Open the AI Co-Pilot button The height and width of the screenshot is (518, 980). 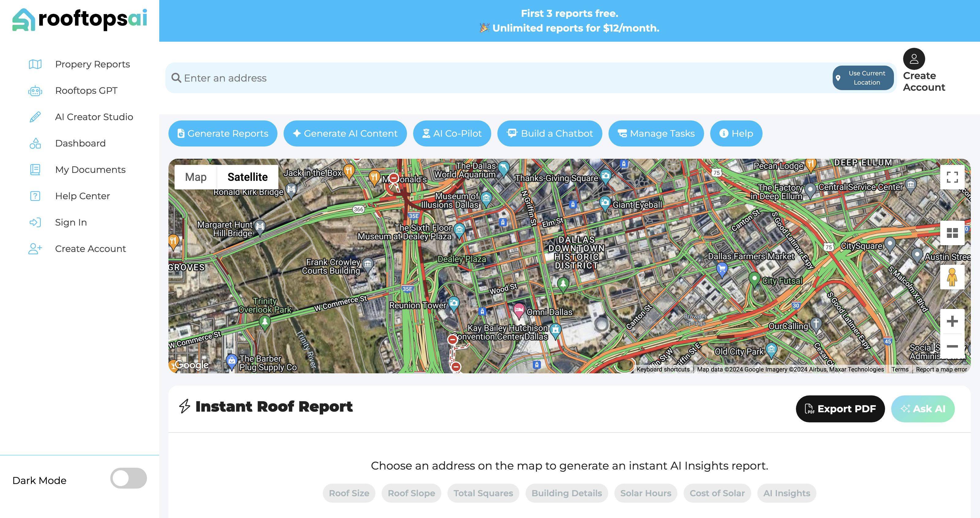click(x=452, y=134)
